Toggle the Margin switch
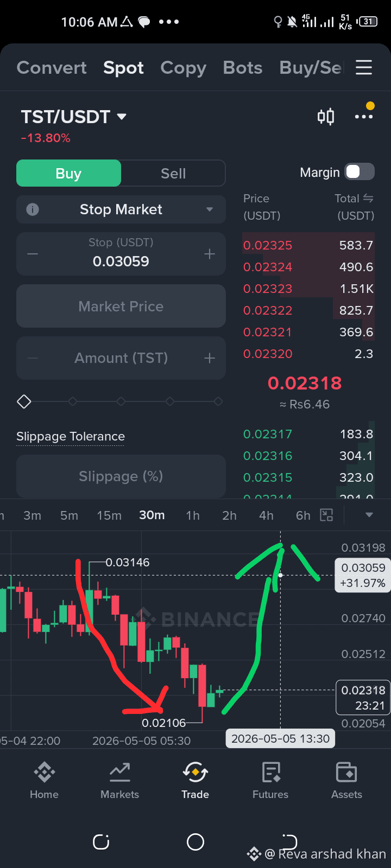 click(360, 172)
